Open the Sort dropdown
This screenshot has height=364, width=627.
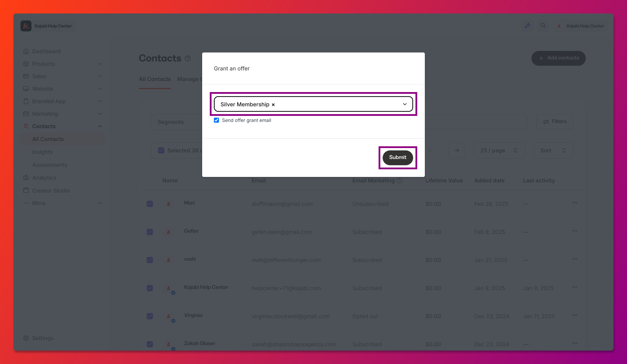click(x=554, y=150)
